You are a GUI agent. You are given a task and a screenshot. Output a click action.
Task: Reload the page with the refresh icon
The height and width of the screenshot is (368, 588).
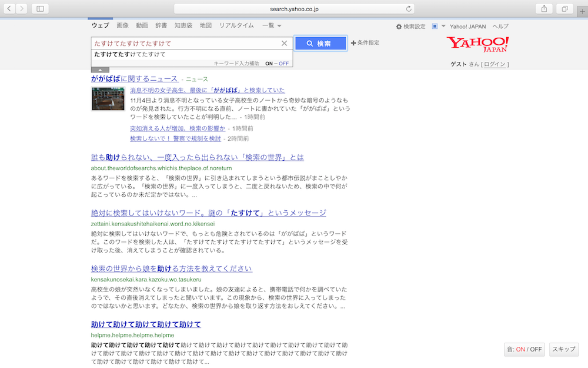tap(409, 9)
